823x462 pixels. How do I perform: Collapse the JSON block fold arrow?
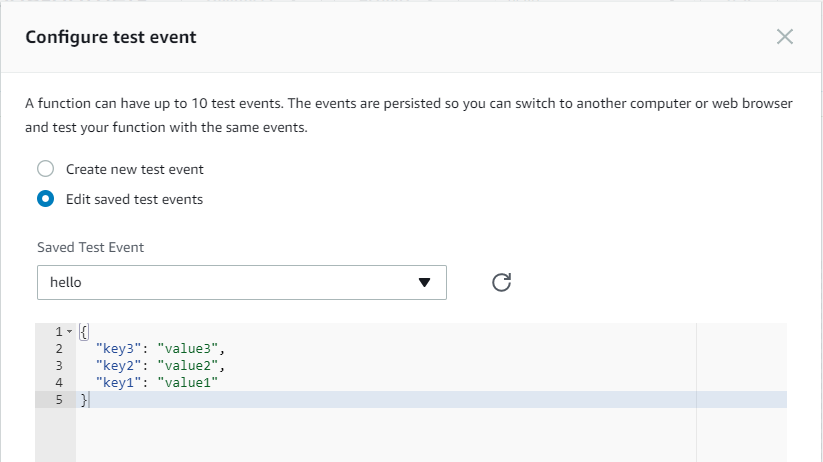coord(69,332)
